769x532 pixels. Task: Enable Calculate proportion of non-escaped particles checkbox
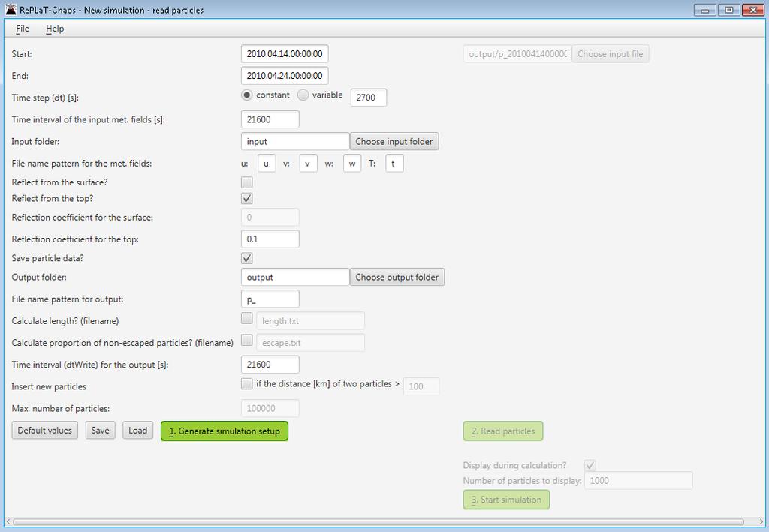coord(246,340)
